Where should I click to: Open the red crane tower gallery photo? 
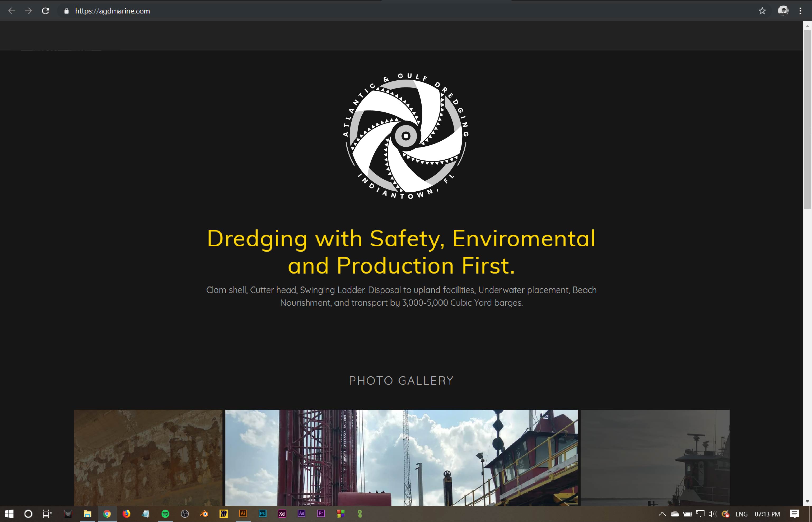[402, 458]
